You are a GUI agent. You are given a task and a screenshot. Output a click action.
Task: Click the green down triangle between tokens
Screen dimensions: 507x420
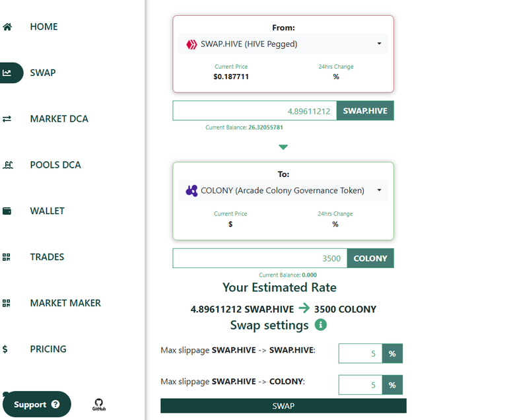tap(283, 147)
